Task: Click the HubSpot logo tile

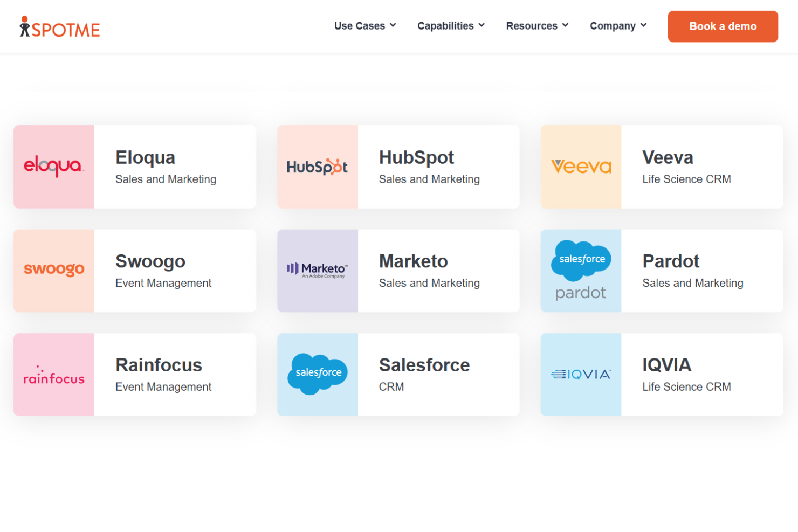Action: coord(318,167)
